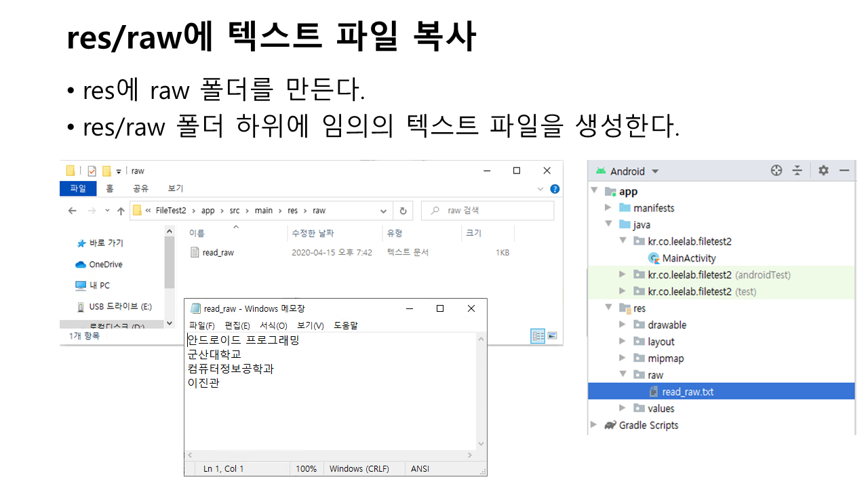The image size is (868, 488).
Task: Click the Collapse All icon in project panel
Action: coord(797,171)
